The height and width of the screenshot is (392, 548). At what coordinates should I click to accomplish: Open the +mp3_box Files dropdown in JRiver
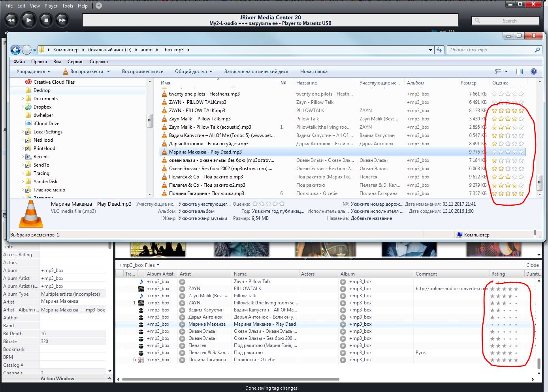click(139, 265)
